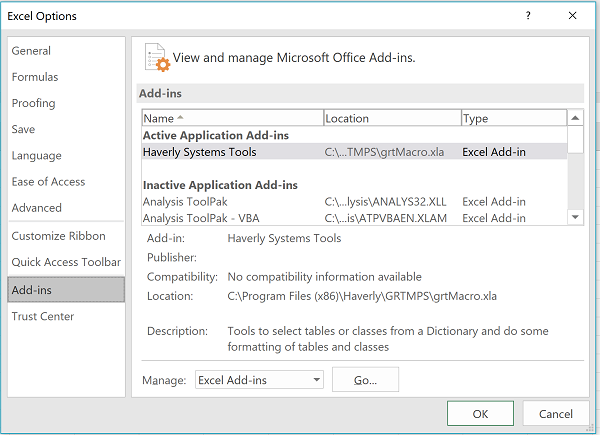Click the Add-ins gear document icon
Image resolution: width=600 pixels, height=435 pixels.
[x=157, y=57]
